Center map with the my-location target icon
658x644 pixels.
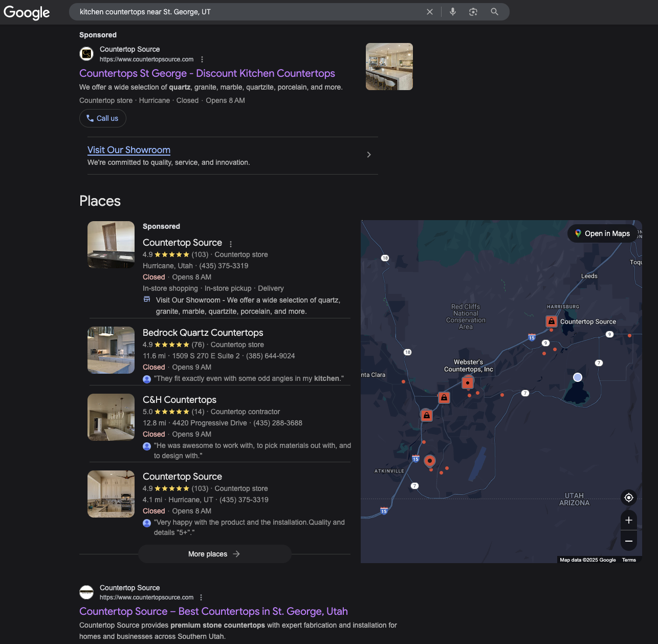click(629, 498)
